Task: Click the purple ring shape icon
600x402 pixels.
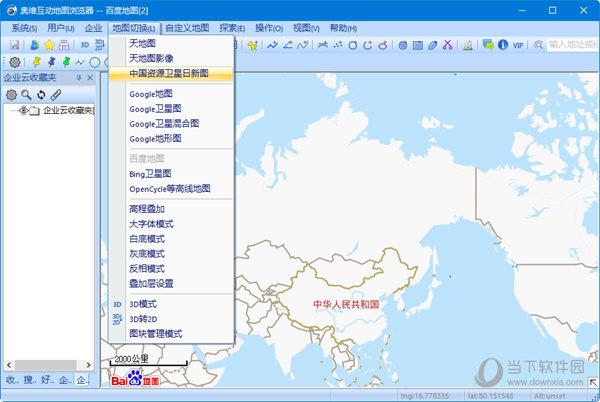Action: coord(383,45)
